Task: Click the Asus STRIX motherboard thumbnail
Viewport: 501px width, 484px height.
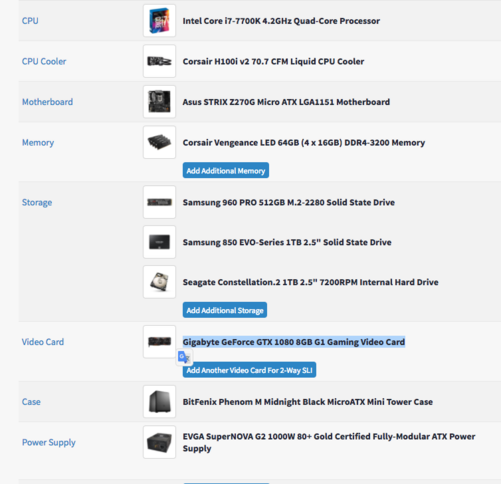Action: coord(159,102)
